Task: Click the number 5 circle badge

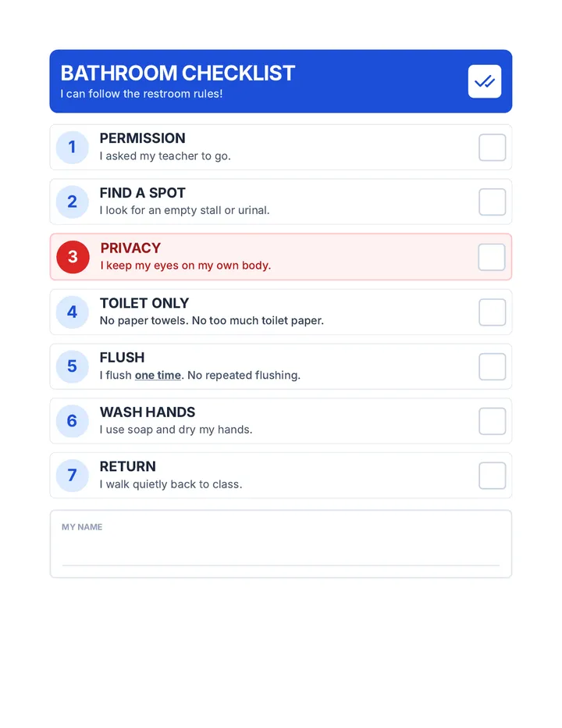Action: (x=72, y=366)
